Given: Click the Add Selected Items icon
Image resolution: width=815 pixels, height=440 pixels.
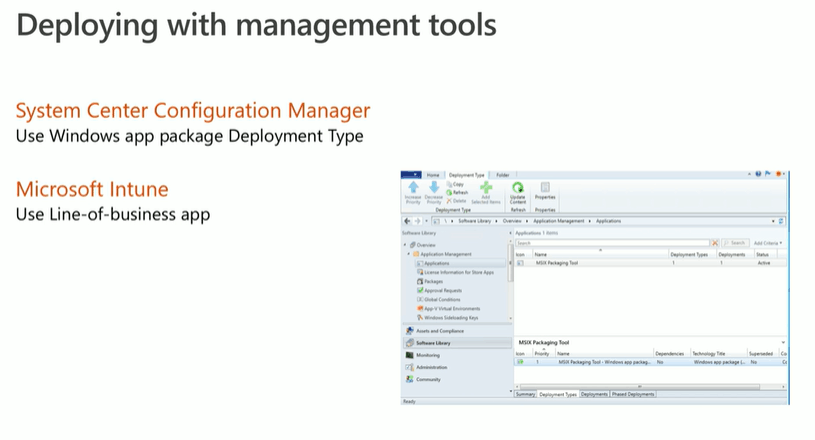Looking at the screenshot, I should point(486,188).
